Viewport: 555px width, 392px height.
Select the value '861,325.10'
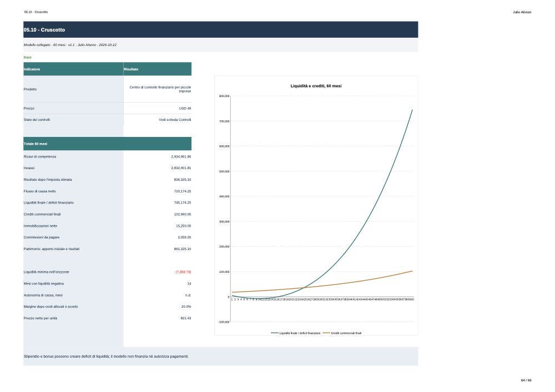(x=182, y=249)
